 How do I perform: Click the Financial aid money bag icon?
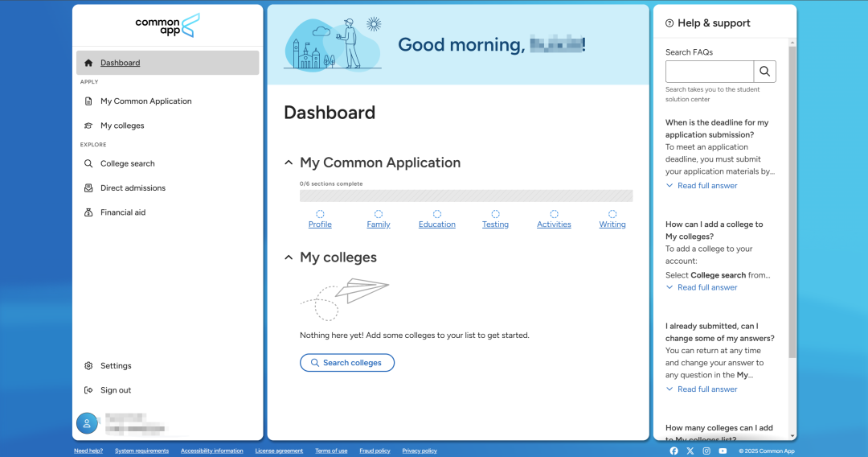(88, 212)
